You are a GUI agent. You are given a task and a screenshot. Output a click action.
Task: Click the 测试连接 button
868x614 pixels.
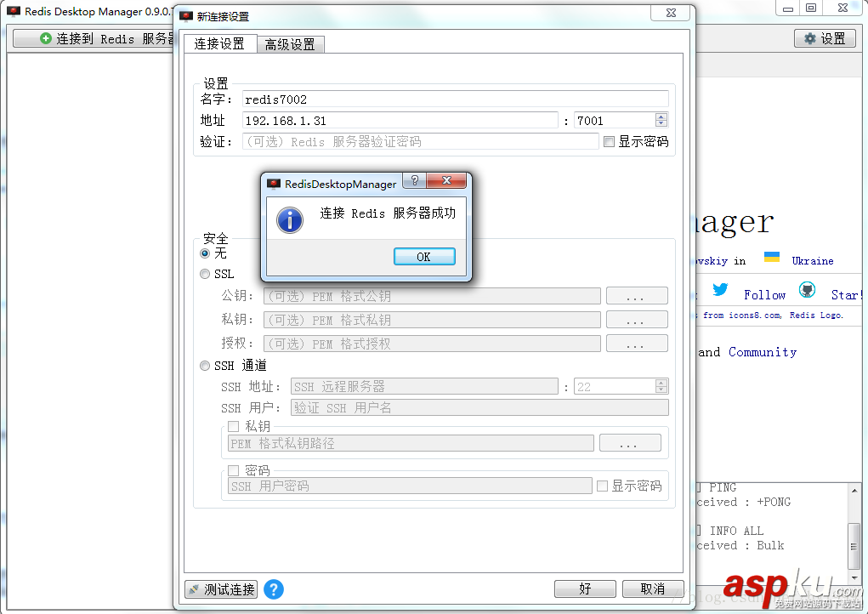click(221, 589)
